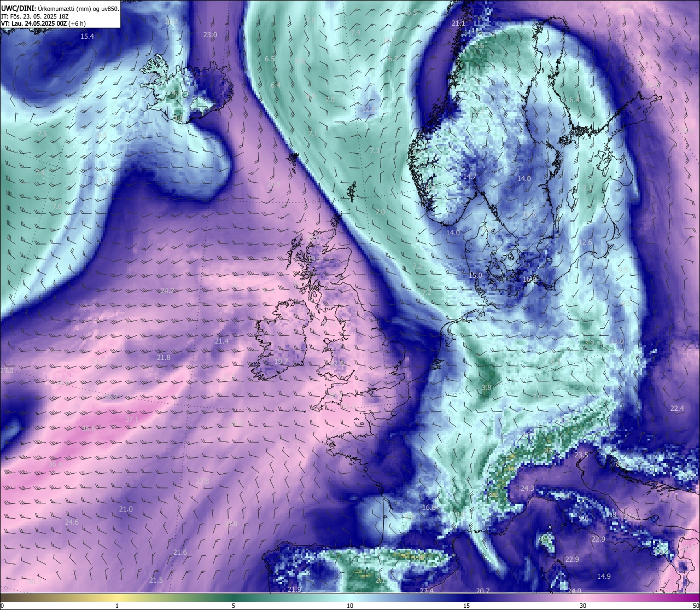Click the 27.0 value label at the left edge
This screenshot has width=700, height=610.
(x=7, y=370)
